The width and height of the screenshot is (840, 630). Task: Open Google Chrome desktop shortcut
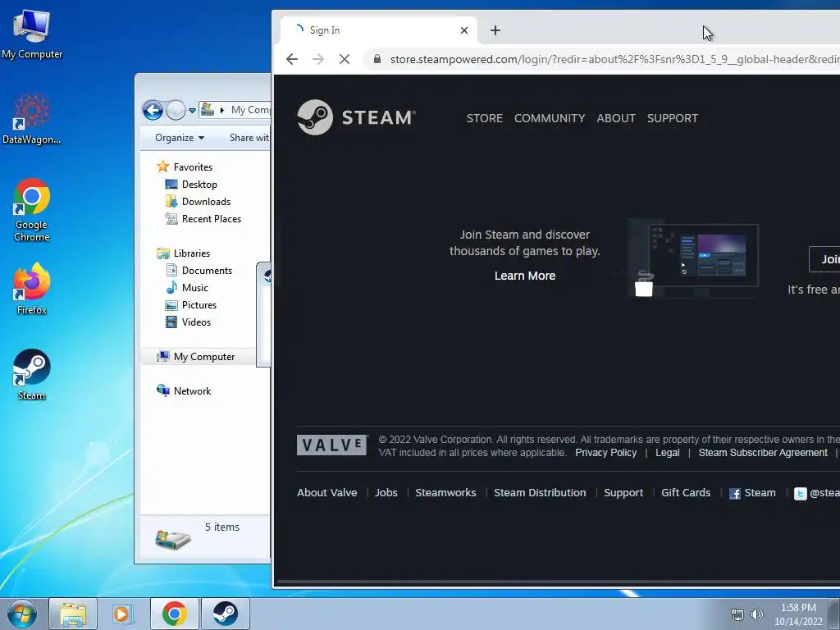[x=32, y=210]
